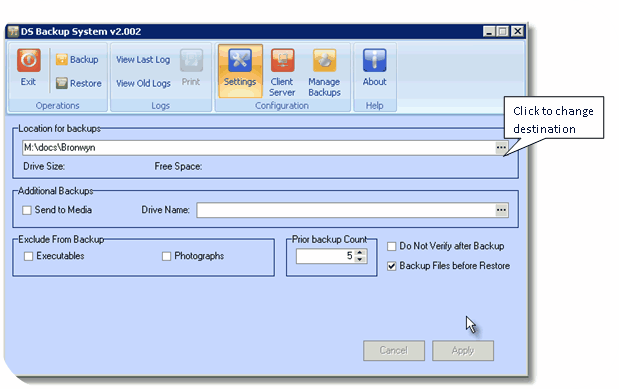
Task: Open the Settings tools icon
Action: (x=240, y=60)
